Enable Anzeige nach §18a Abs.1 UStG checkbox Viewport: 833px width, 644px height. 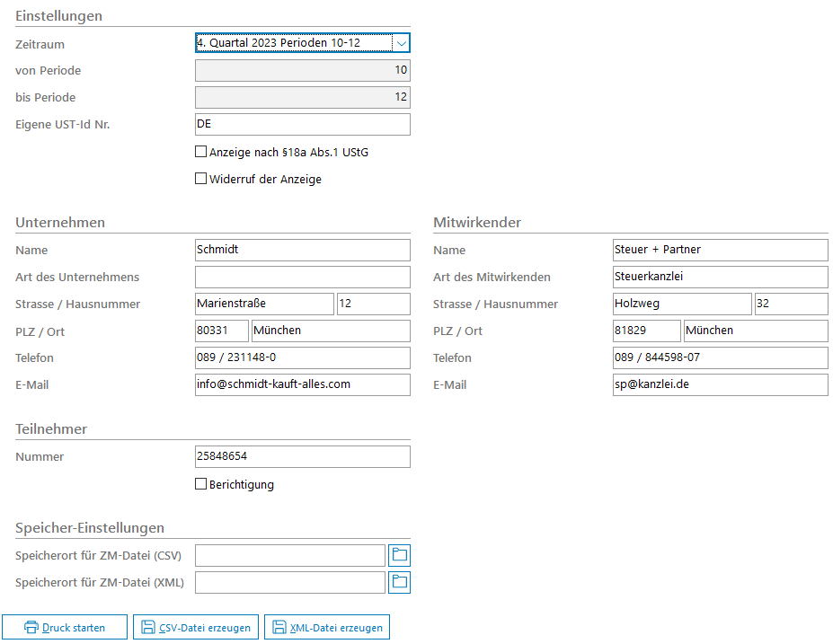(201, 152)
